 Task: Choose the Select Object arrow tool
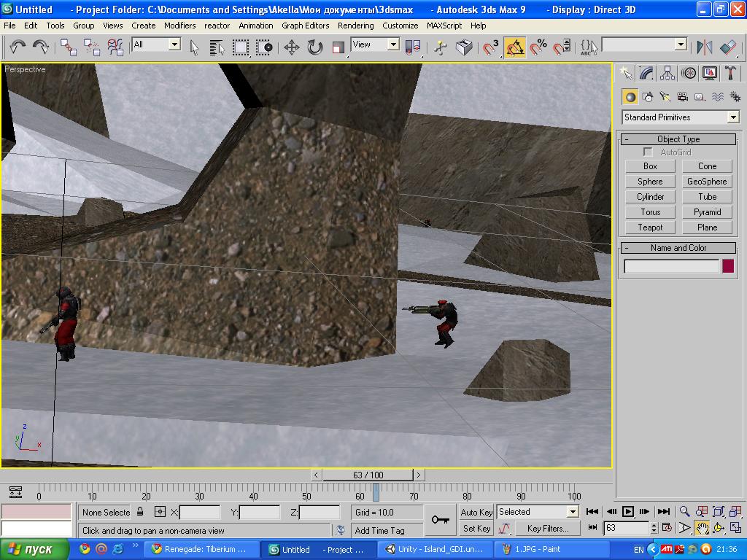click(194, 47)
